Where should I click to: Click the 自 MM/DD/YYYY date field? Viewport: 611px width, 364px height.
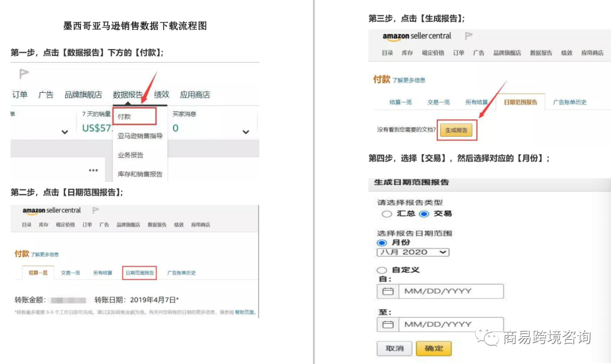(x=451, y=291)
